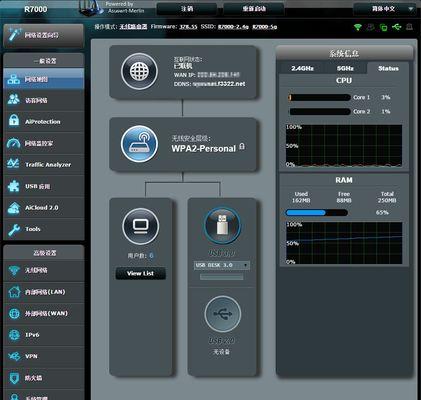Image resolution: width=421 pixels, height=400 pixels.
Task: Open IPv6 settings in the sidebar
Action: pyautogui.click(x=44, y=335)
